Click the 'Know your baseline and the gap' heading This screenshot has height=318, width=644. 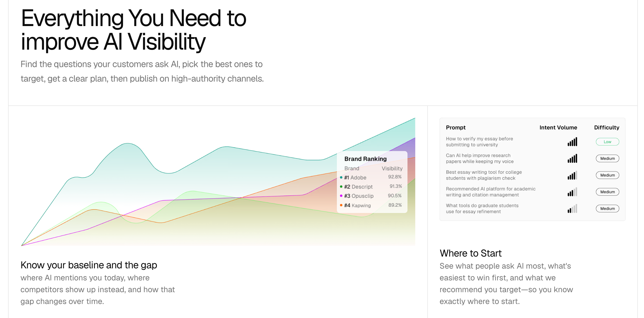point(89,265)
